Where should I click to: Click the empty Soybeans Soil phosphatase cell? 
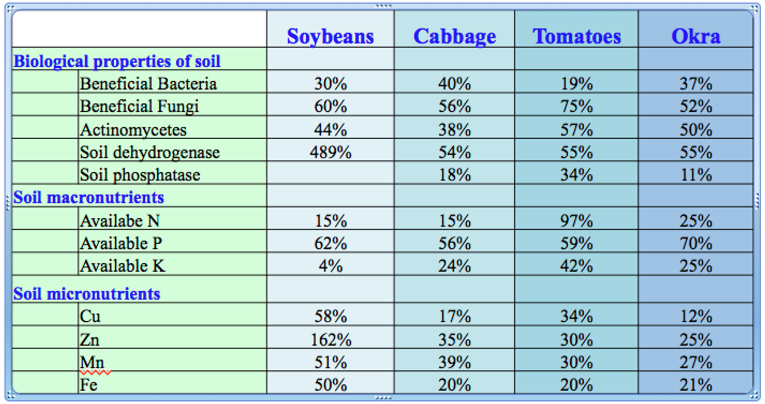[x=330, y=175]
